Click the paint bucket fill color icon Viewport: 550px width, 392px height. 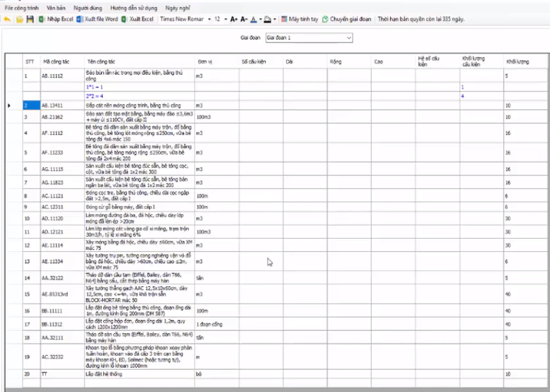[x=267, y=19]
